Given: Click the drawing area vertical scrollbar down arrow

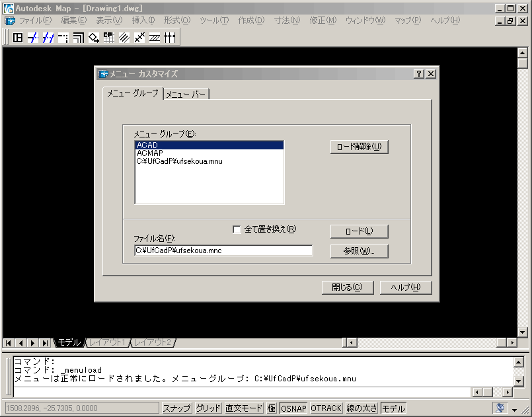Looking at the screenshot, I should coord(523,332).
